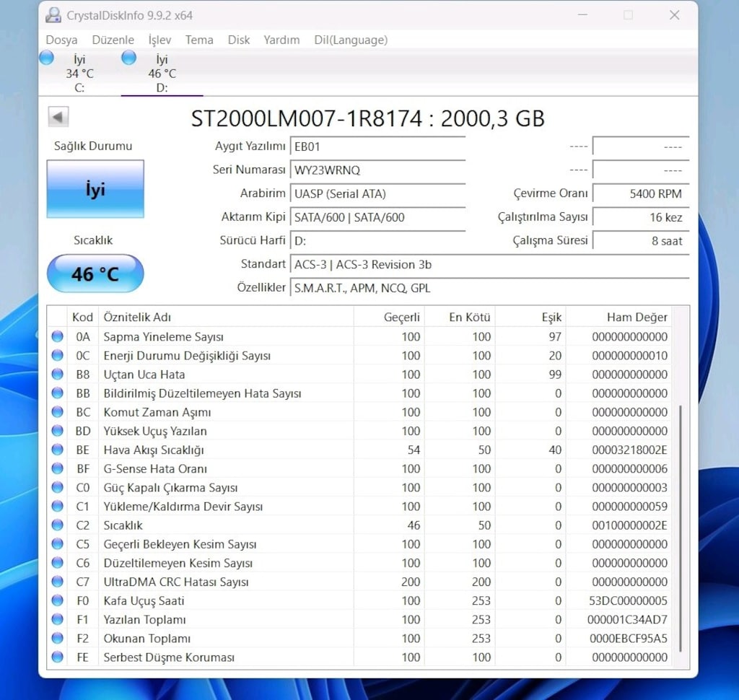
Task: Click the Çevirme Oranı value 5400 RPM
Action: 641,193
